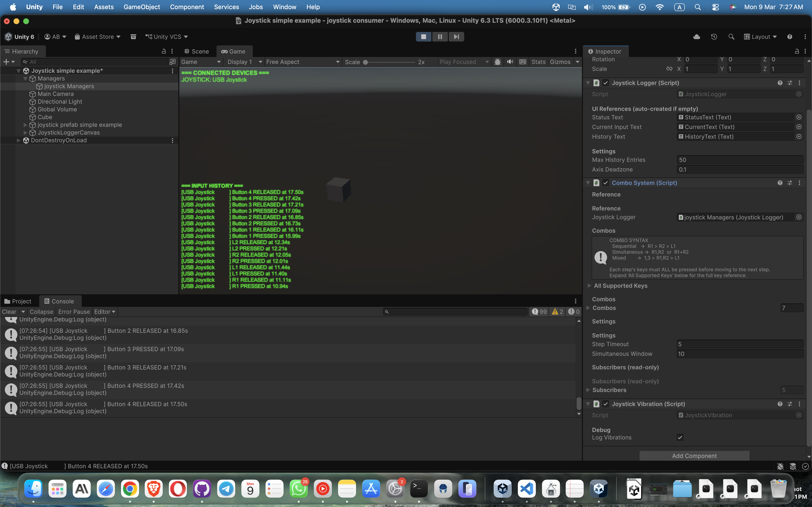
Task: Toggle the debugger bug icon in the Game toolbar
Action: 498,62
